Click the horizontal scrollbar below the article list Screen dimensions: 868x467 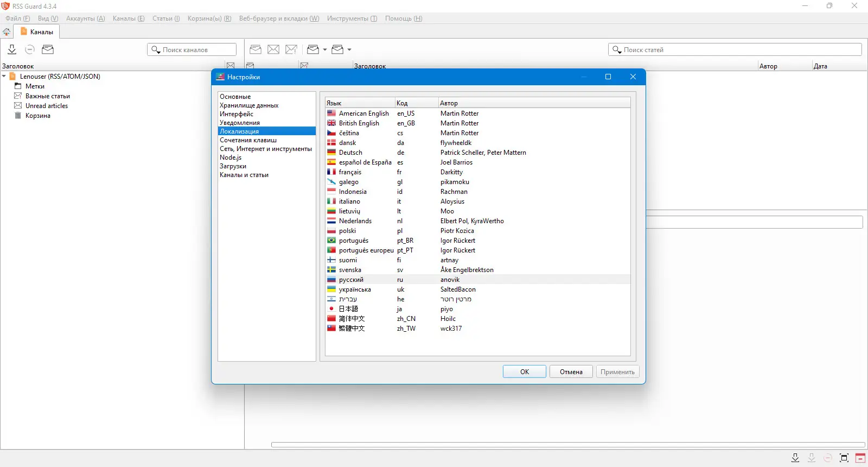coord(568,445)
